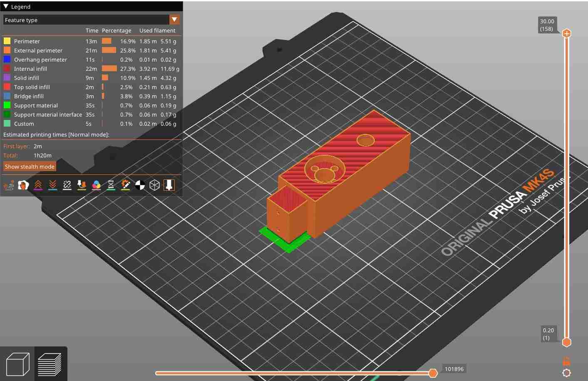Toggle External perimeter row visibility
Screen dimensions: 588x381
point(91,50)
